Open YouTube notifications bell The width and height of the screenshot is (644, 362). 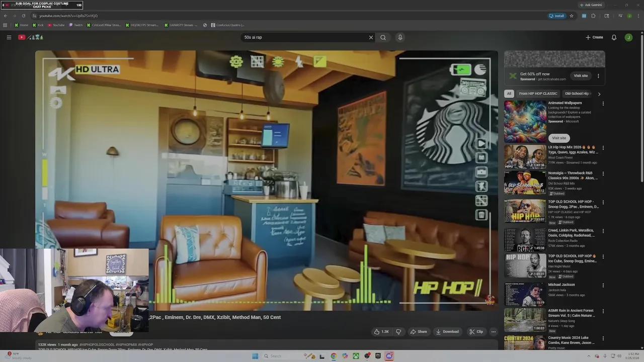pos(614,37)
